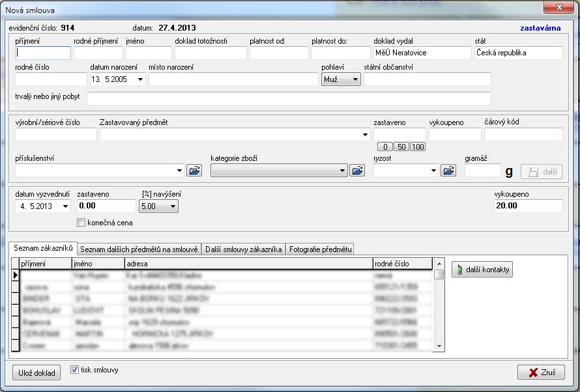This screenshot has width=580, height=392.
Task: Close the Nová smlouva window
Action: [558, 7]
